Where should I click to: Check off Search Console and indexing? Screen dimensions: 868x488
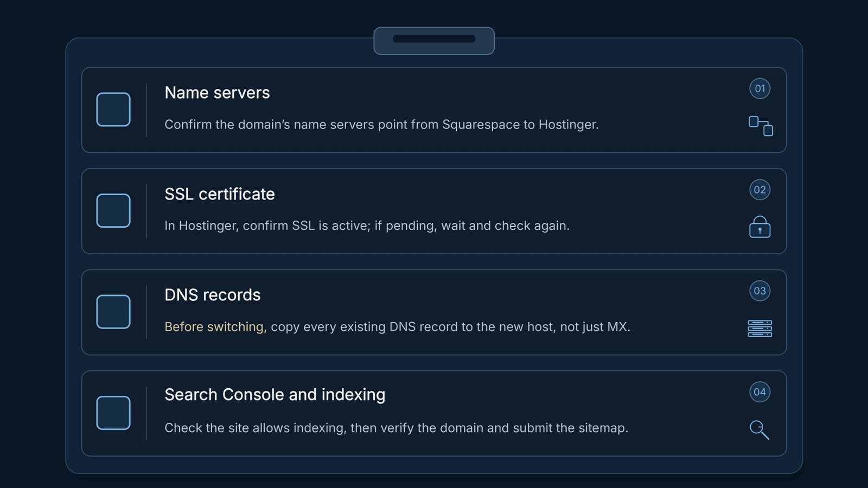point(113,413)
